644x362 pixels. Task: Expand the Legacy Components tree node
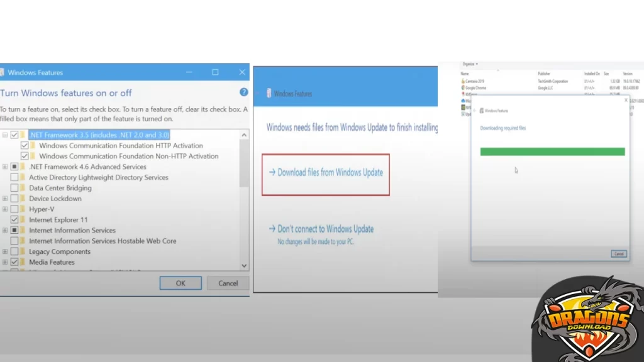pos(5,251)
